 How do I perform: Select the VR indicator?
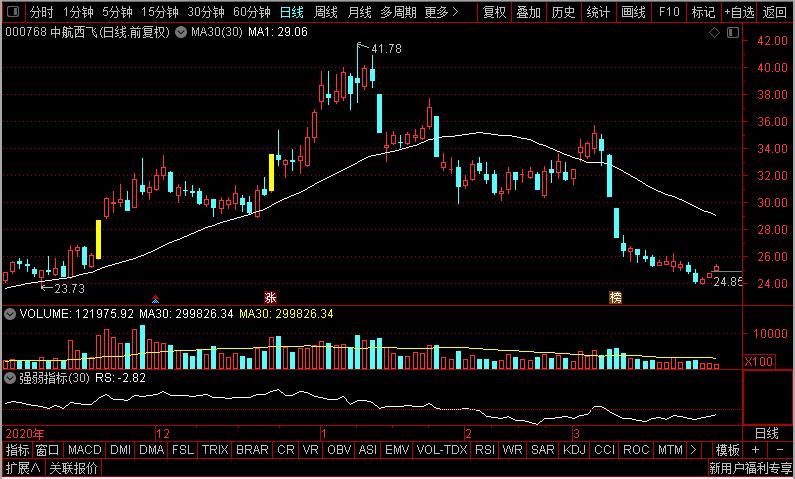tap(310, 450)
